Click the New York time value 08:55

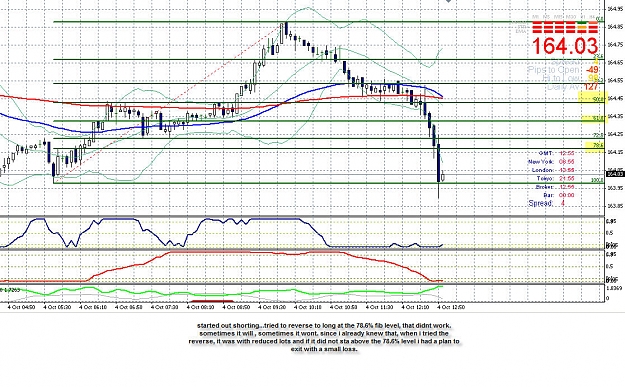[x=567, y=162]
